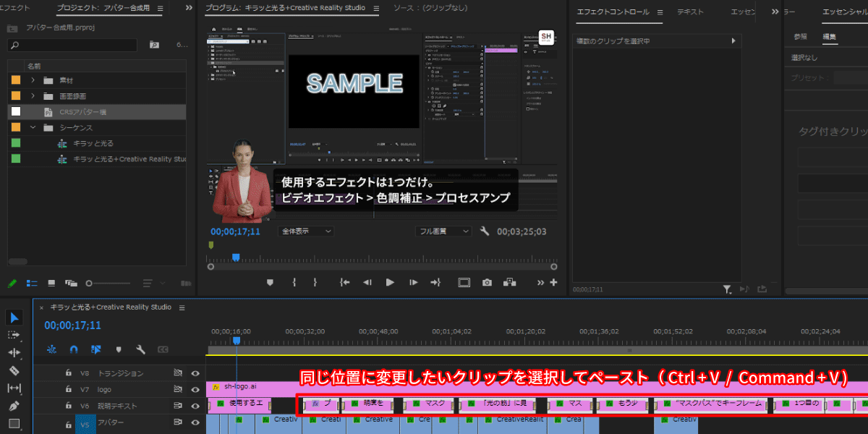
Task: Collapse the シーケンス bin
Action: tap(33, 127)
